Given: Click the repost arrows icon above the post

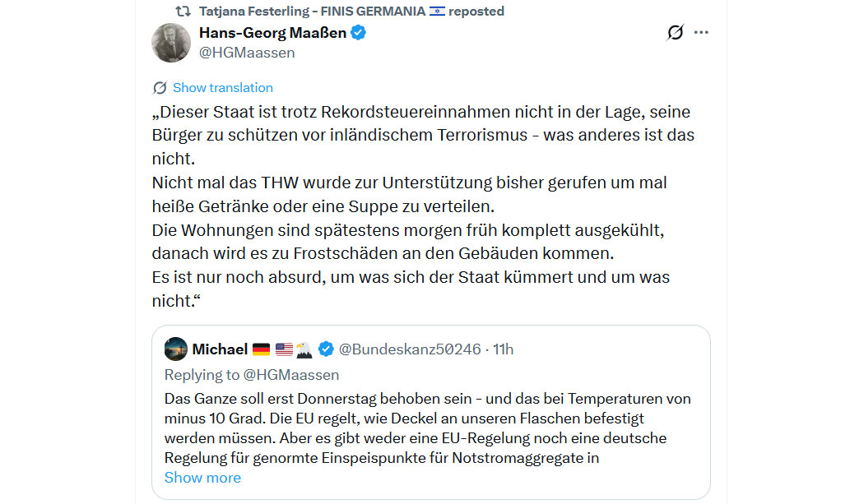Looking at the screenshot, I should tap(183, 12).
